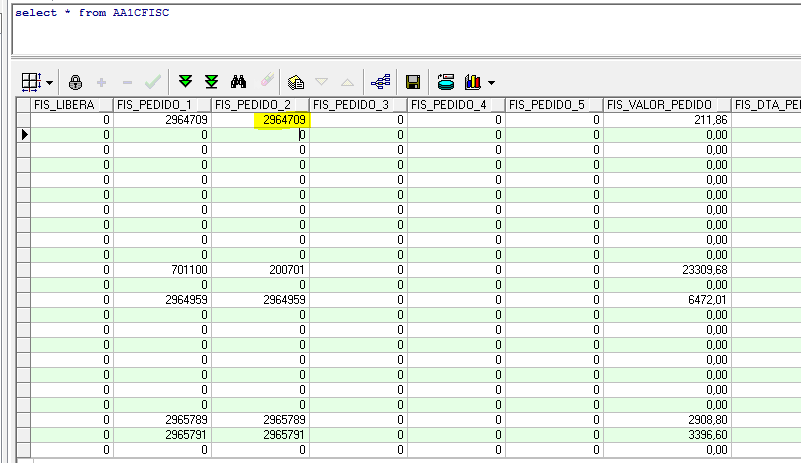Click the linked query tree icon
Screen dimensions: 801x463
[381, 82]
